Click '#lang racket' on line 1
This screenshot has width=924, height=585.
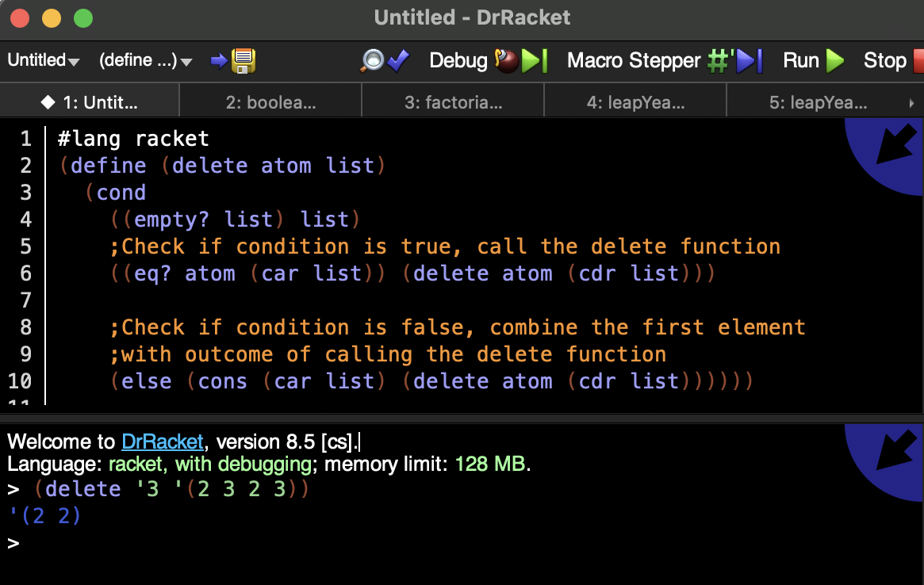(x=133, y=139)
